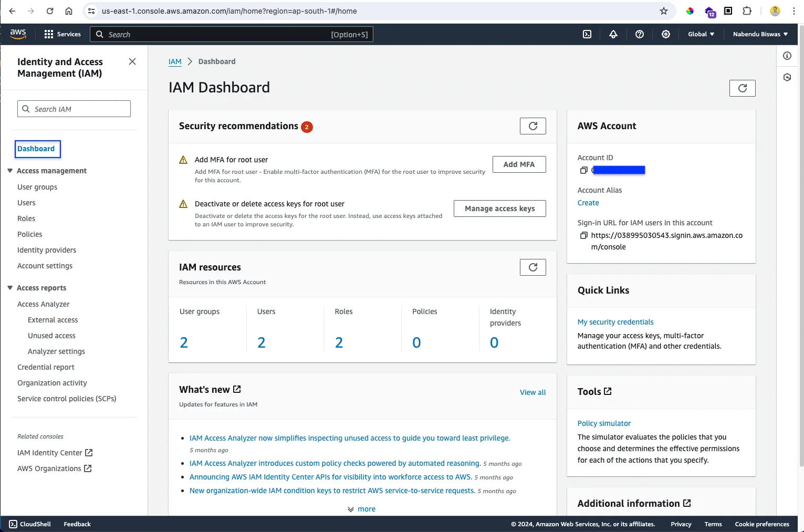This screenshot has width=804, height=532.
Task: Close the IAM navigation side panel
Action: pyautogui.click(x=132, y=61)
